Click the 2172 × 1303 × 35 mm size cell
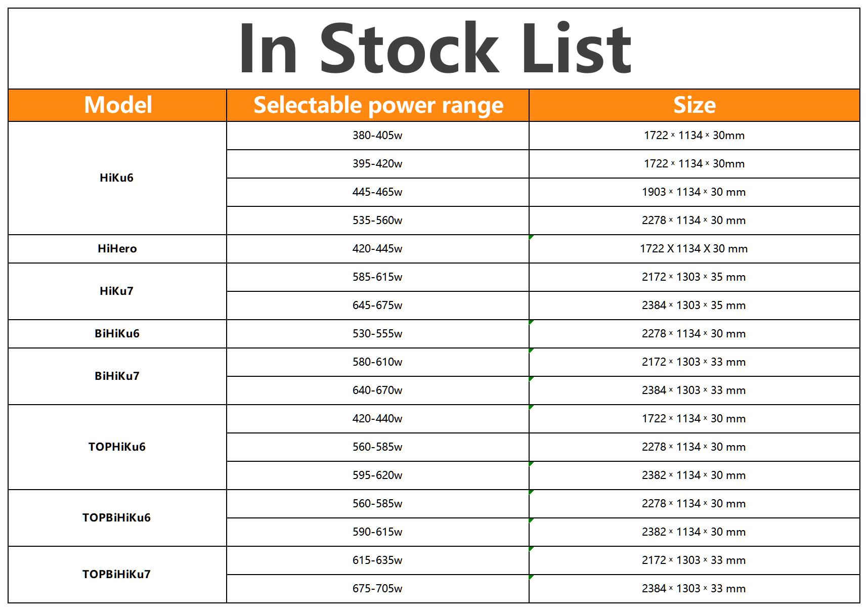This screenshot has height=611, width=868. (x=694, y=277)
